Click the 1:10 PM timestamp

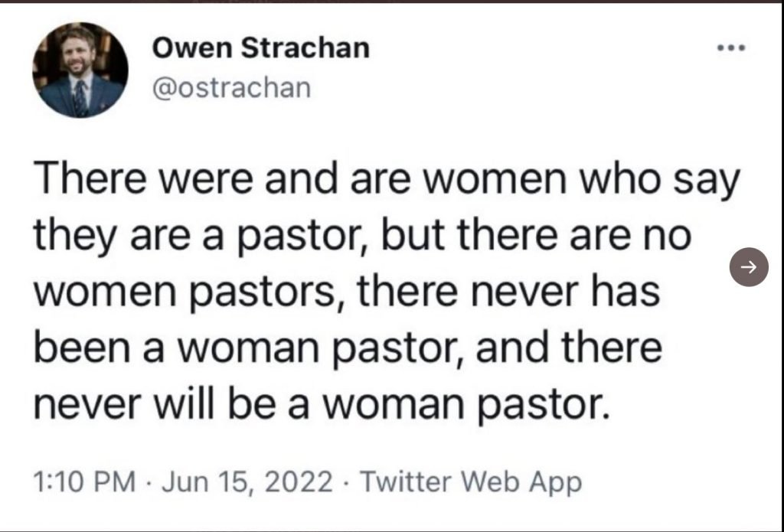84,481
